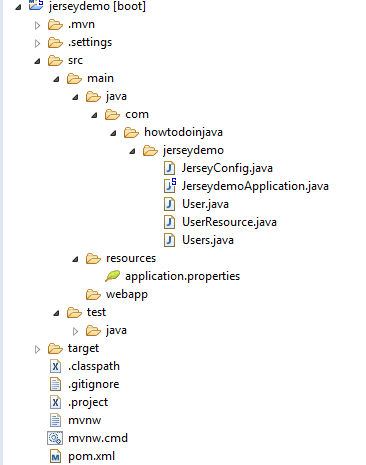Image resolution: width=366 pixels, height=465 pixels.
Task: Click the howtodoinjava folder icon
Action: (131, 133)
